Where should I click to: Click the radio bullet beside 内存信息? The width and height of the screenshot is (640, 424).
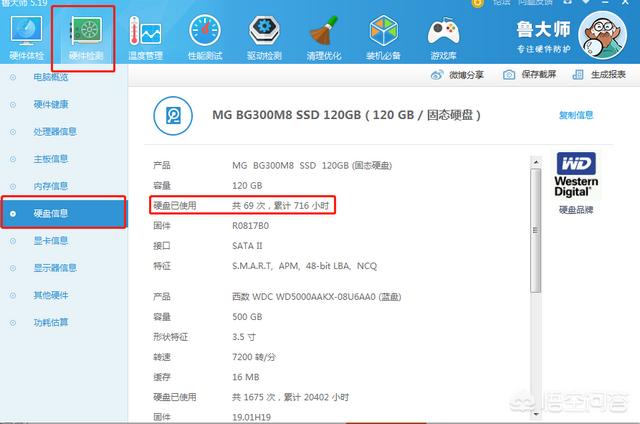point(13,186)
